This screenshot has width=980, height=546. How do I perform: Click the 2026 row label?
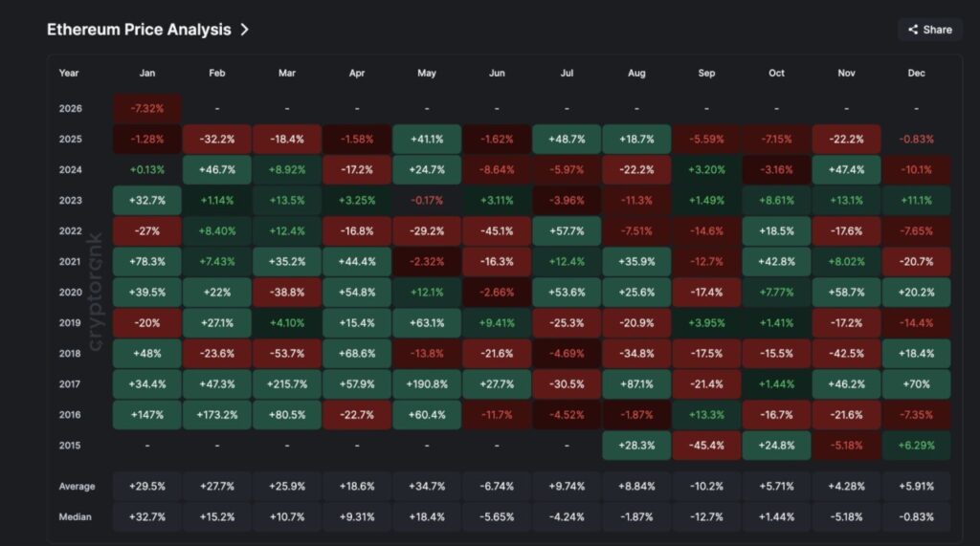coord(70,109)
